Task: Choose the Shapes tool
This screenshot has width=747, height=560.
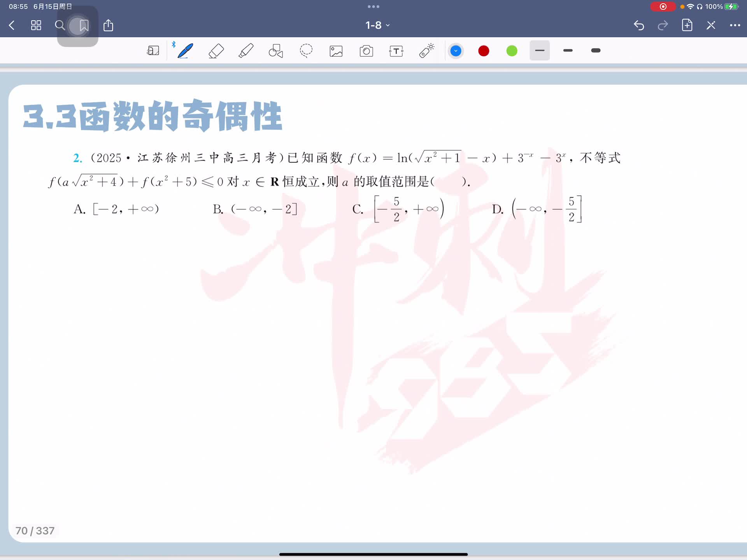Action: (276, 51)
